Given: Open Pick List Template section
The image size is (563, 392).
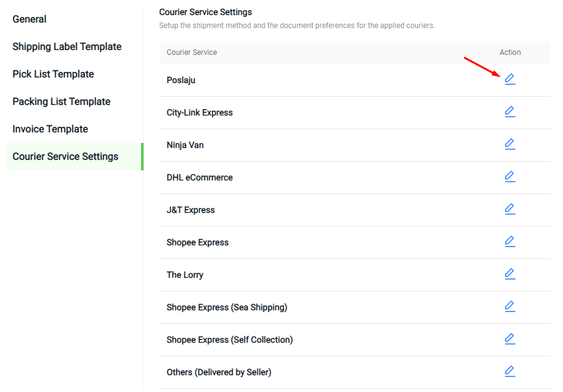Looking at the screenshot, I should 53,74.
